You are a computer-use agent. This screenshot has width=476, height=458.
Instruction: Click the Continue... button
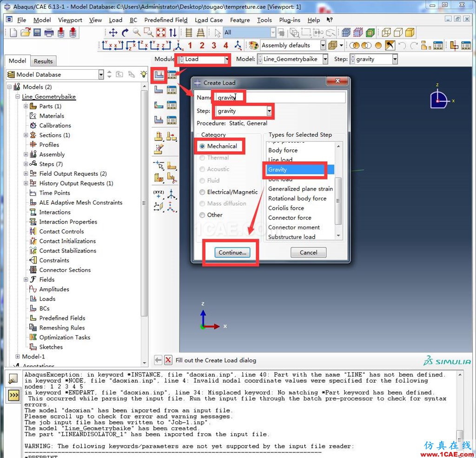(x=232, y=252)
